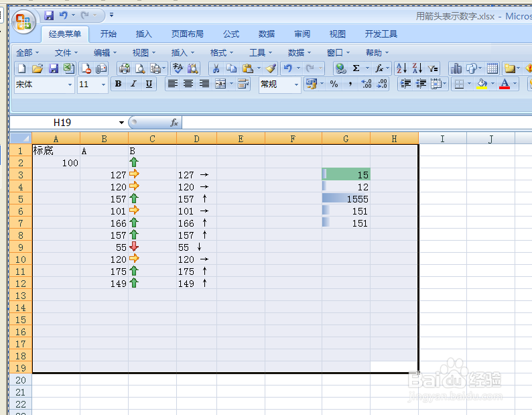The width and height of the screenshot is (532, 415).
Task: Copy the selected cells
Action: click(232, 68)
